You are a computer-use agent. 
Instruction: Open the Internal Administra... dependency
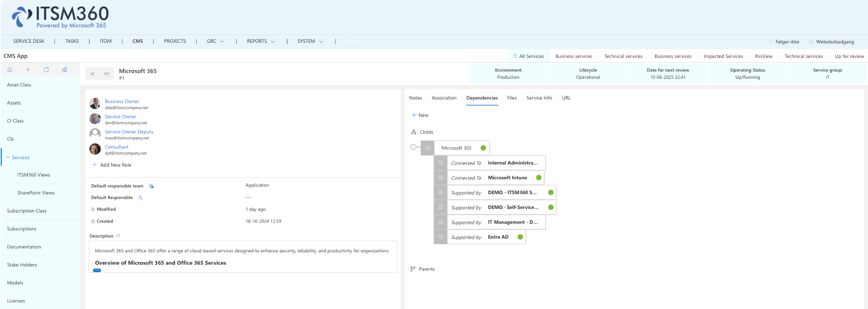512,163
